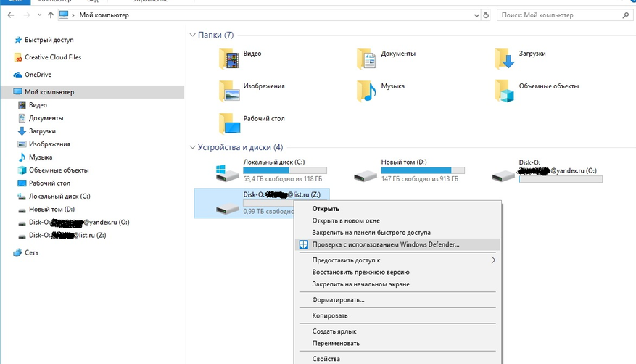This screenshot has height=364, width=636.
Task: Click the Creative Cloud Files sidebar icon
Action: (x=18, y=57)
